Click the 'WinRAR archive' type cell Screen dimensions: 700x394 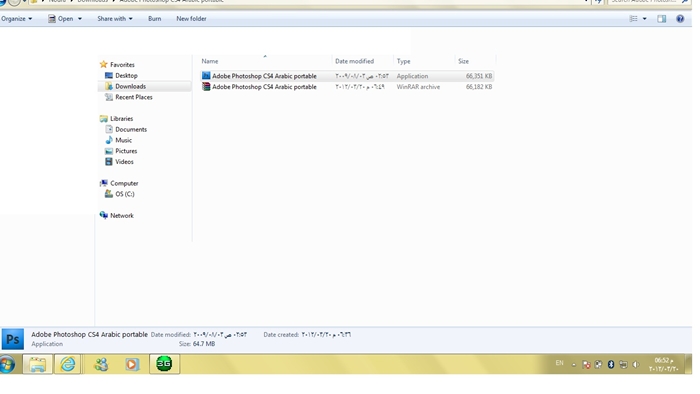(x=418, y=87)
